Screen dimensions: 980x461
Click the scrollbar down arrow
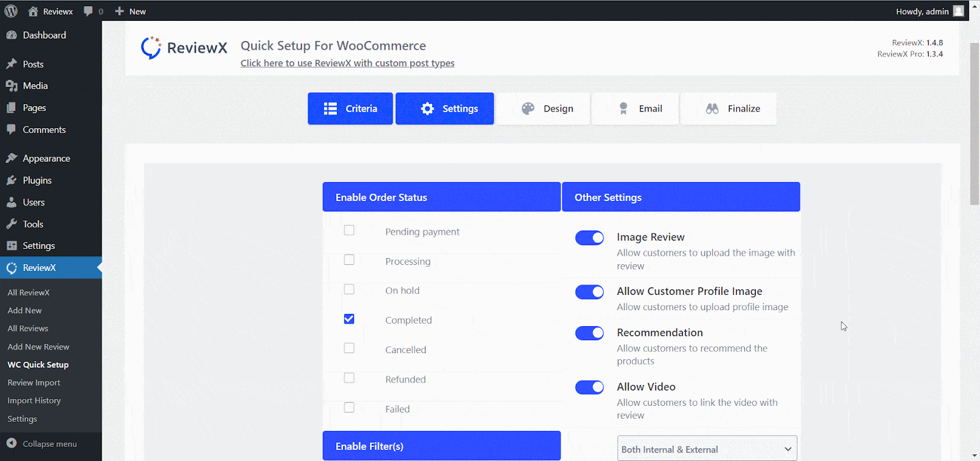pyautogui.click(x=974, y=455)
